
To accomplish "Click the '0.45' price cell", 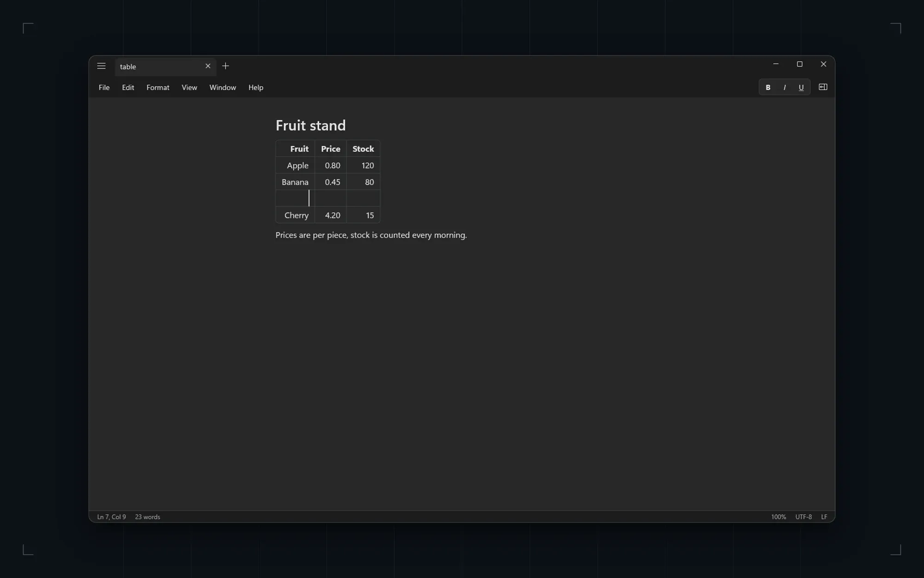I will coord(331,182).
